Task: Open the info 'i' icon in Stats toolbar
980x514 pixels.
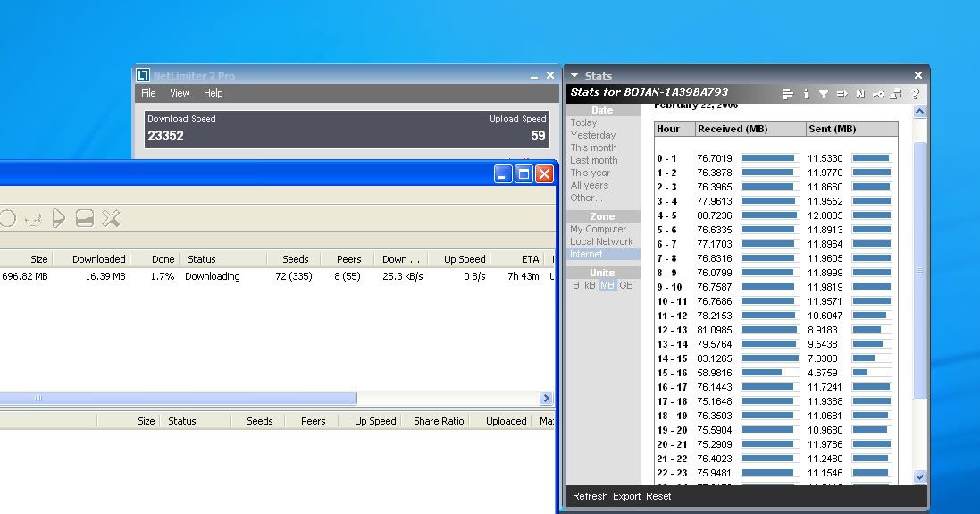Action: [807, 94]
